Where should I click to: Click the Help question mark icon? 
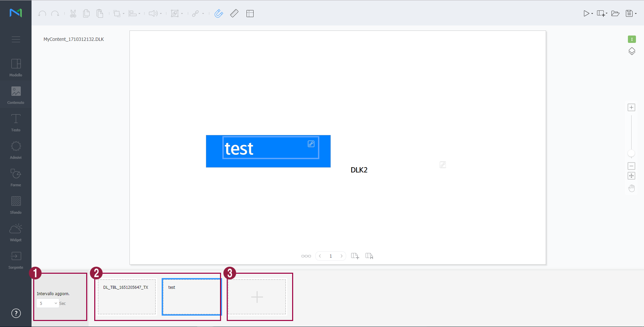16,313
